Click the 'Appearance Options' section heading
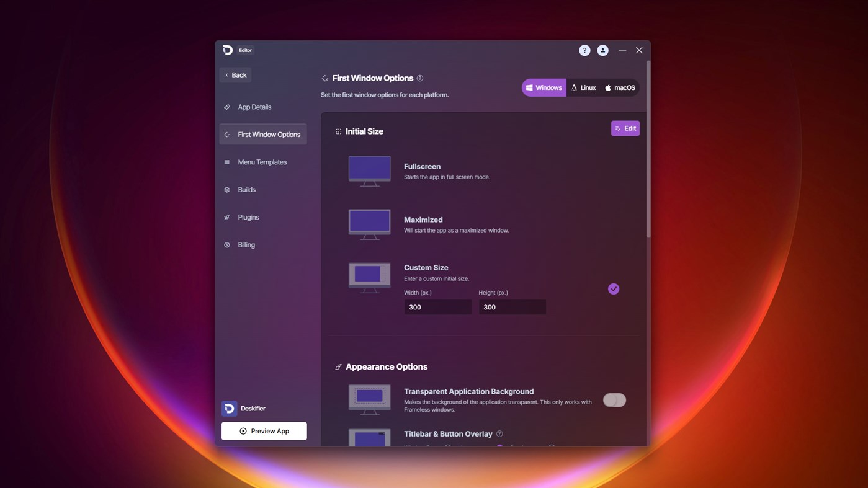 pos(387,367)
